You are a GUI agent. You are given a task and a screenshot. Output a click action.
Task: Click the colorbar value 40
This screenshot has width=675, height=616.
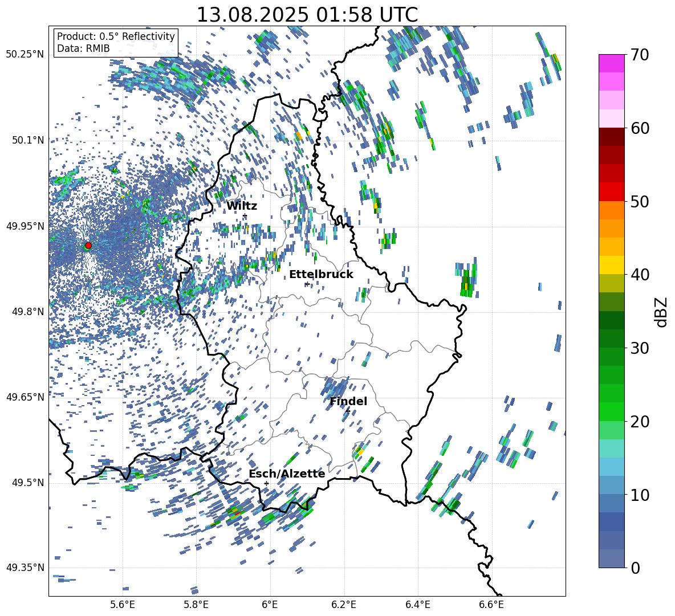[640, 275]
